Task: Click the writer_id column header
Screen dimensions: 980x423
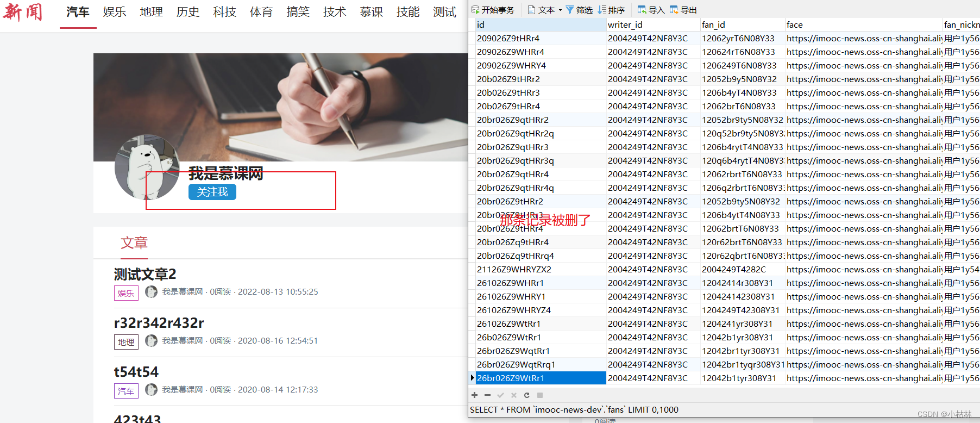Action: click(653, 24)
